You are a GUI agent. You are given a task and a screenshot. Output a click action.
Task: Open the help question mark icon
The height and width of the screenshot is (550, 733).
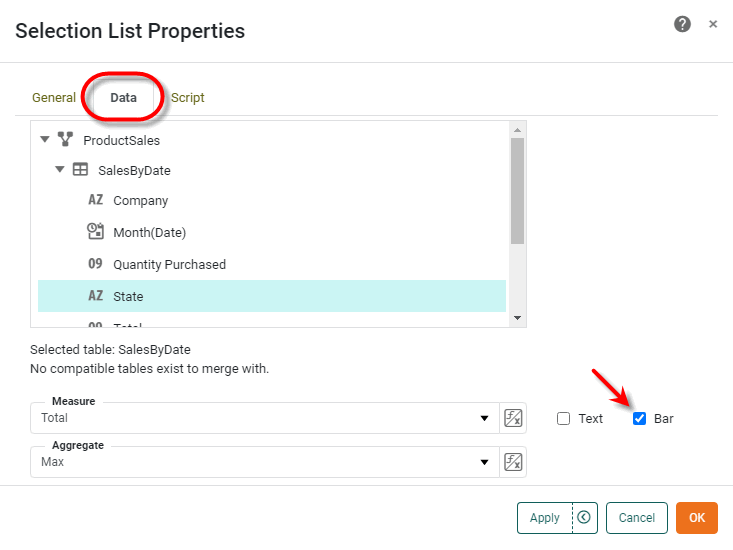[x=682, y=24]
